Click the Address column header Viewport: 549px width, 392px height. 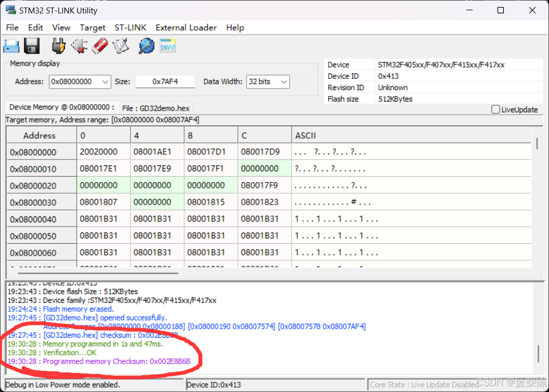(42, 135)
